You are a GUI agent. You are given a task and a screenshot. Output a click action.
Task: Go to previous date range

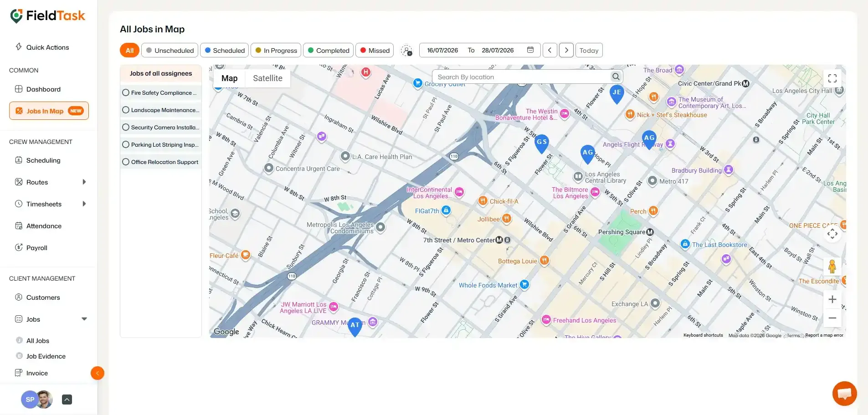(x=550, y=50)
